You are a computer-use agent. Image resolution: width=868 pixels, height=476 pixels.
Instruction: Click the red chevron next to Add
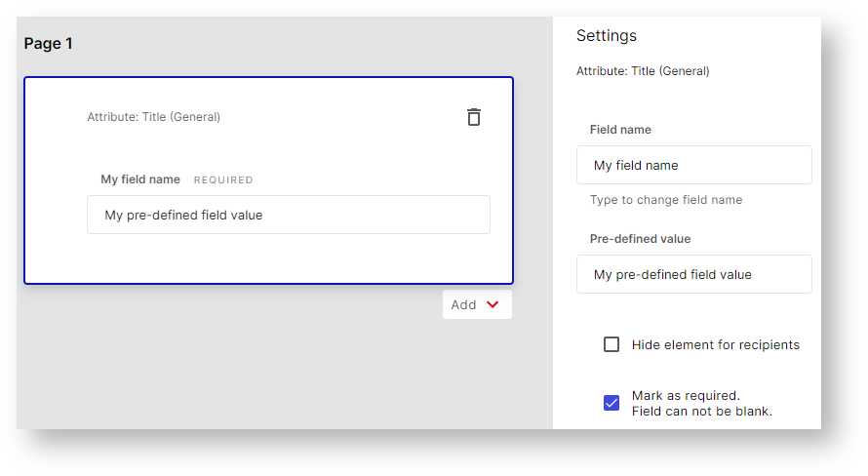(x=493, y=304)
